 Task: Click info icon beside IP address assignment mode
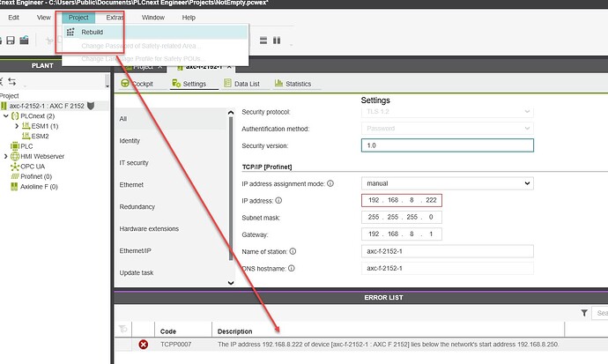click(330, 183)
